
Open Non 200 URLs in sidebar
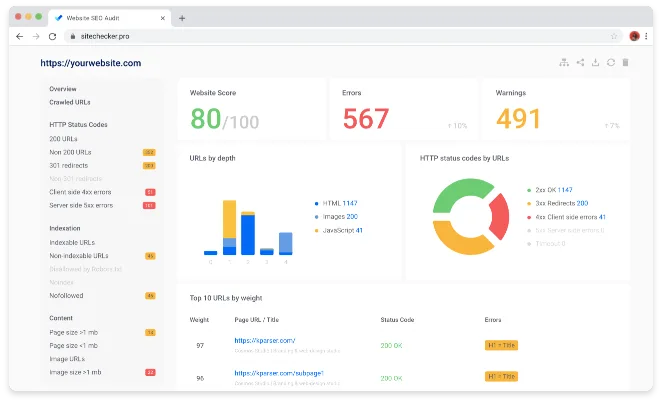(x=70, y=152)
